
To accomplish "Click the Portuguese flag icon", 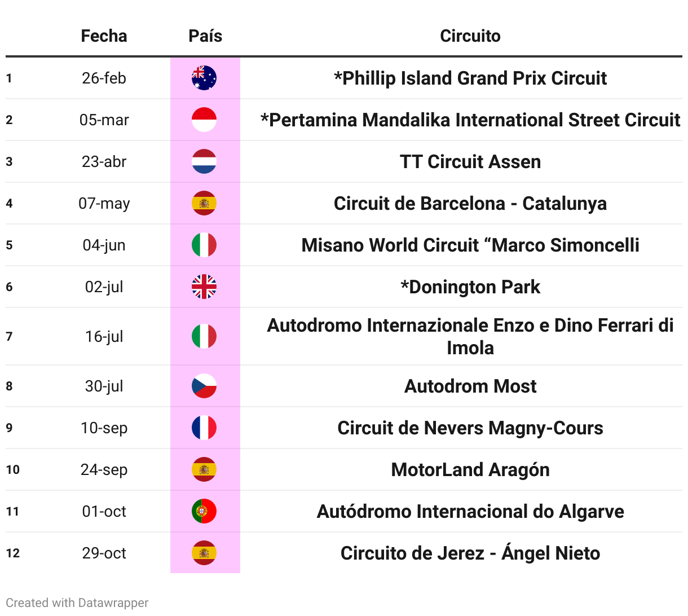I will 204,511.
